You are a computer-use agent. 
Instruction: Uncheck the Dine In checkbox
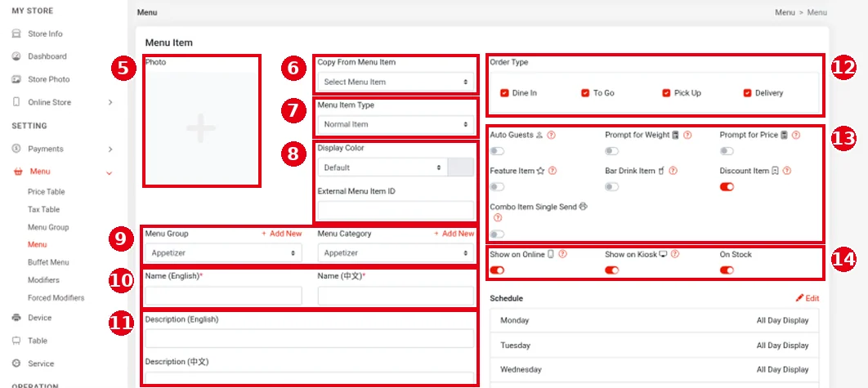point(504,93)
